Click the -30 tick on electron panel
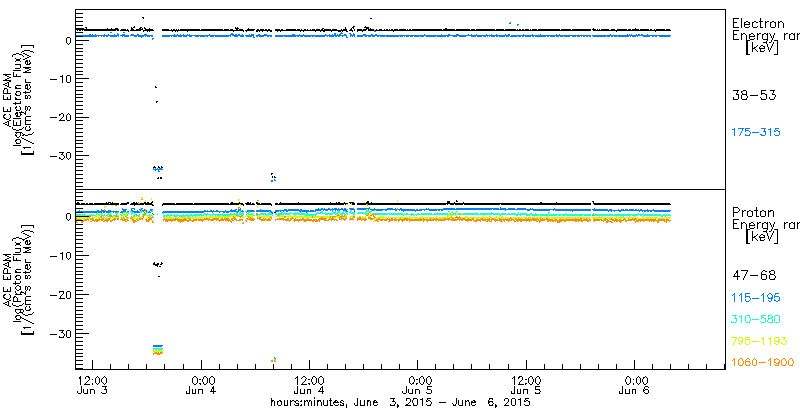 [x=60, y=156]
